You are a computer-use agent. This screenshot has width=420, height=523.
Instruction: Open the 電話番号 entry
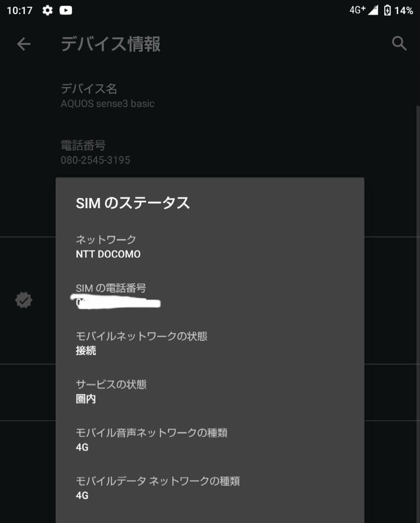coord(95,152)
